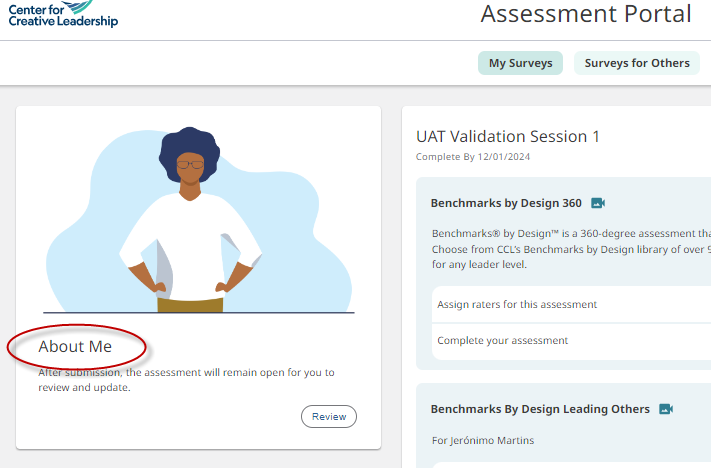The image size is (711, 468).
Task: Click the For Jerónimo Martins text
Action: [x=483, y=440]
